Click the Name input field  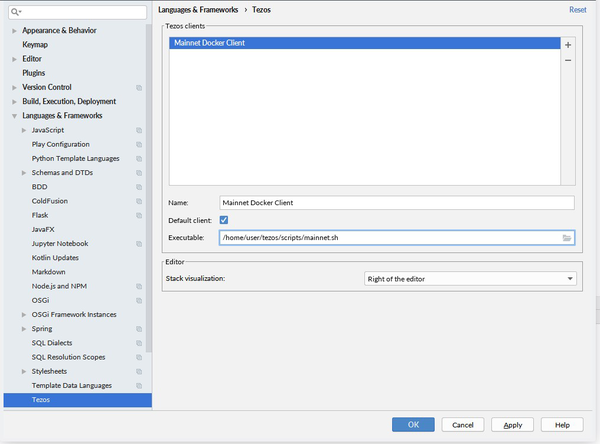pos(397,202)
